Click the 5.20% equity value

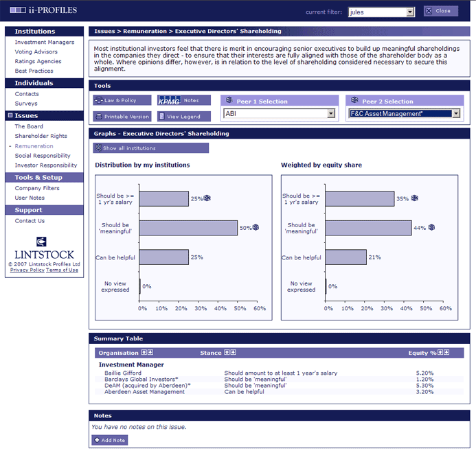click(x=424, y=373)
